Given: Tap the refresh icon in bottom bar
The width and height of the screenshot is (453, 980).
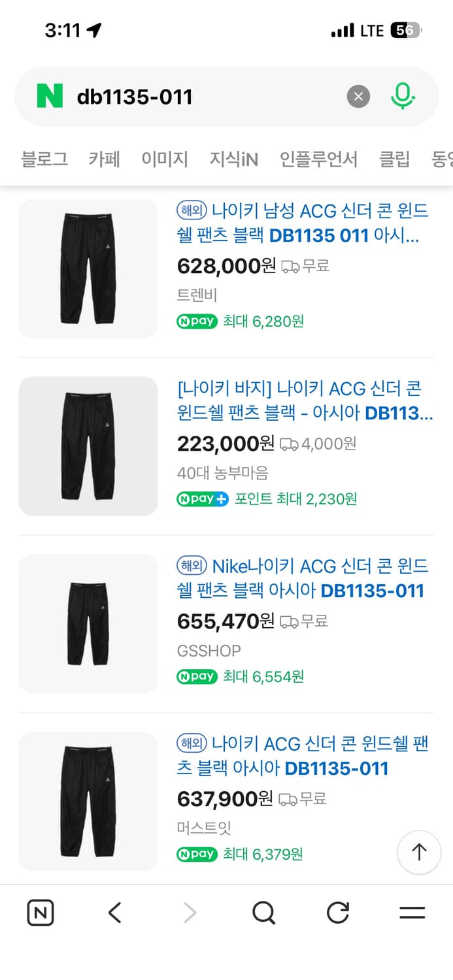Looking at the screenshot, I should (x=337, y=913).
